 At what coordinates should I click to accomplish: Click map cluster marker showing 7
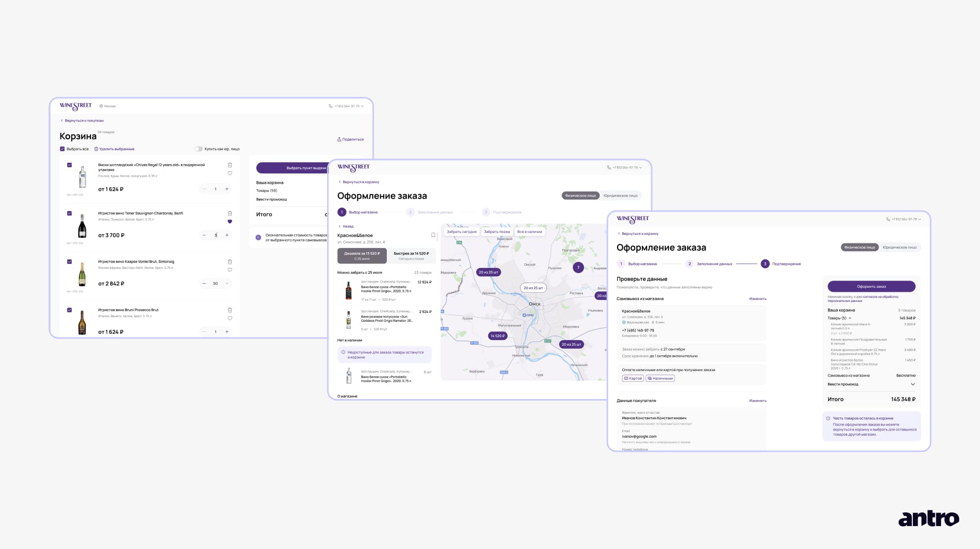[x=578, y=267]
